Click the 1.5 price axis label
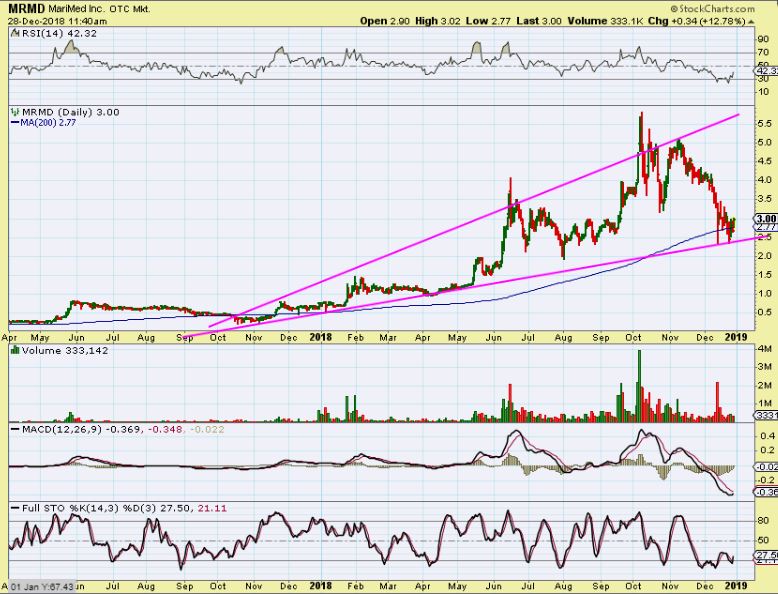 [x=765, y=275]
